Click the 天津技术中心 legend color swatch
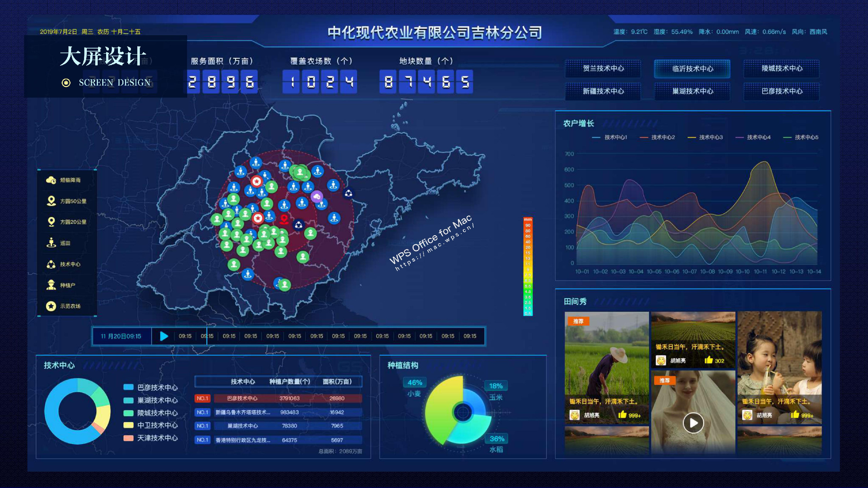The height and width of the screenshot is (488, 868). tap(129, 438)
